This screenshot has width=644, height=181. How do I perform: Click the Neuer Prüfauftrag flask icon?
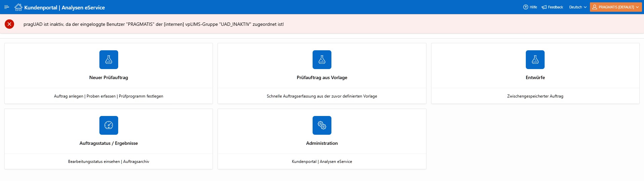click(x=109, y=60)
